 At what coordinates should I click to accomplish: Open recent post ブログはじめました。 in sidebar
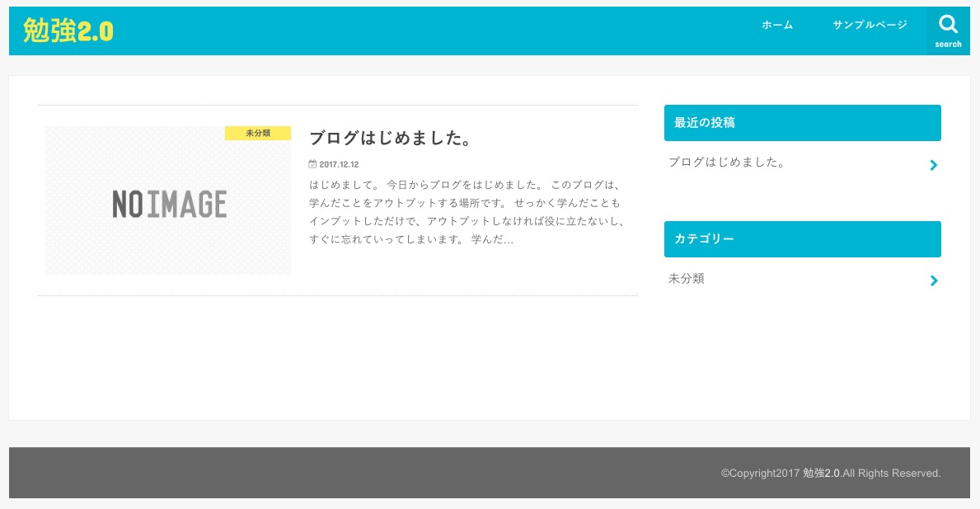[727, 163]
